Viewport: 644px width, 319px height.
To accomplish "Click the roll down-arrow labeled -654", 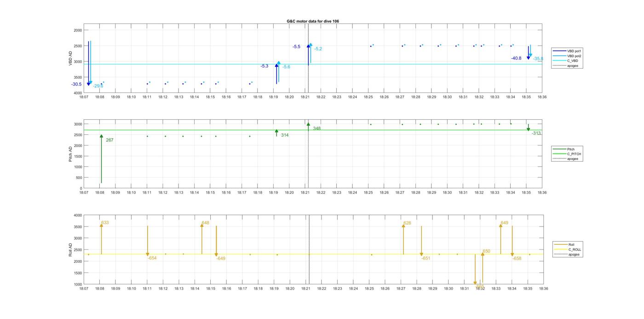I will click(x=147, y=241).
